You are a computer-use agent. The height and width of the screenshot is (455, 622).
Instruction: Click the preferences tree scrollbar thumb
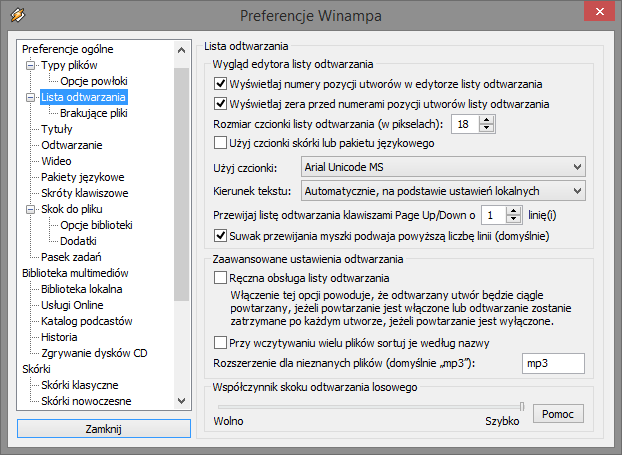(181, 184)
